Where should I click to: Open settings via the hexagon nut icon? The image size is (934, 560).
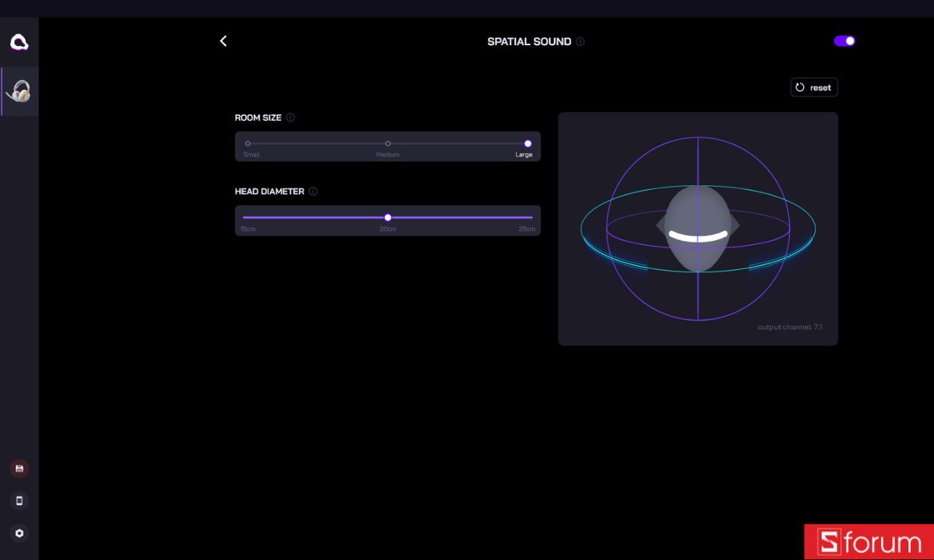point(19,534)
